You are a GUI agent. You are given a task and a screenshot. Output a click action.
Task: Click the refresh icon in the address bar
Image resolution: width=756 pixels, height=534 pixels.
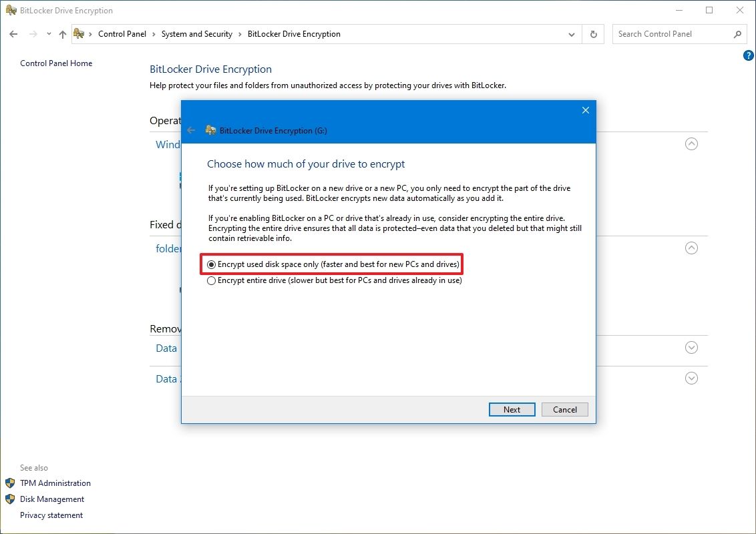(x=593, y=33)
